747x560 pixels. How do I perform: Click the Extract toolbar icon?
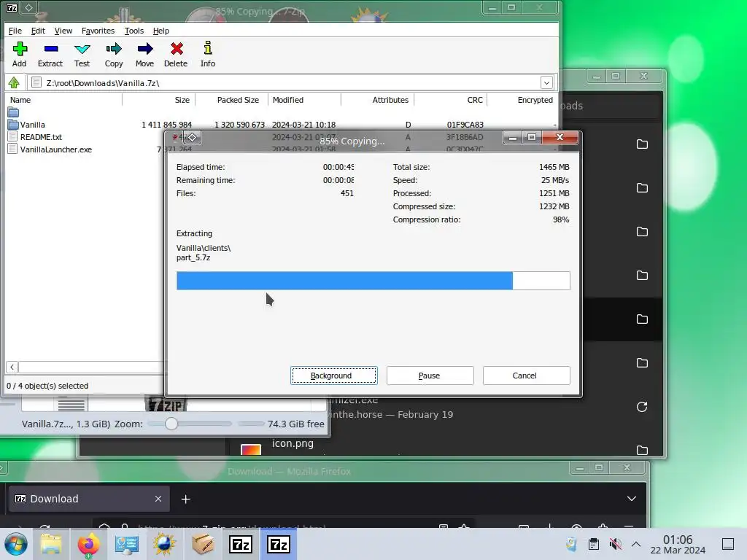50,54
